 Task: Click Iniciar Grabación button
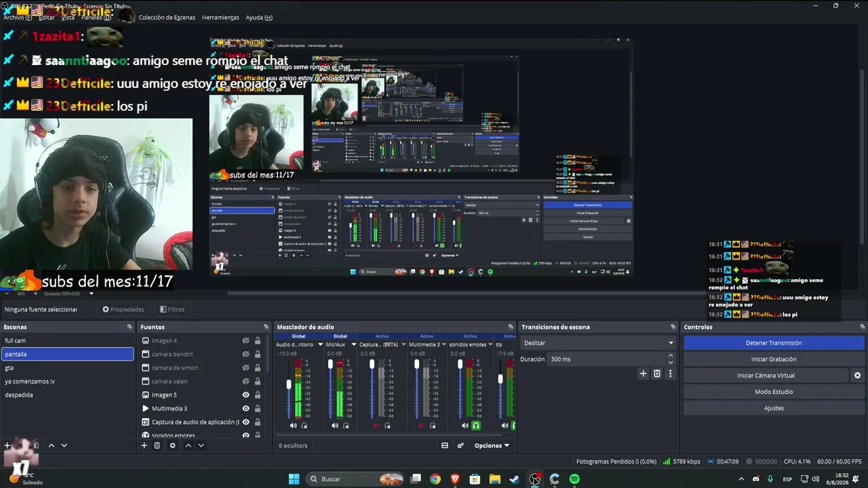pos(774,359)
